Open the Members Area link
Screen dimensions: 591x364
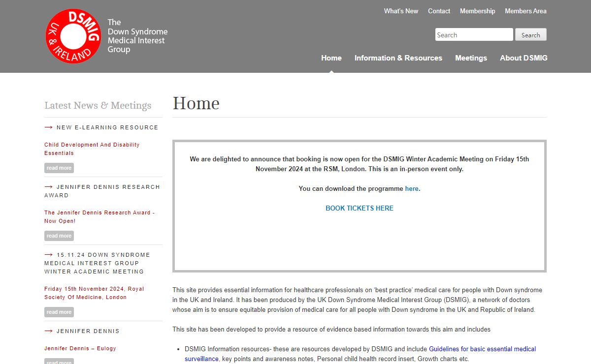[x=525, y=11]
